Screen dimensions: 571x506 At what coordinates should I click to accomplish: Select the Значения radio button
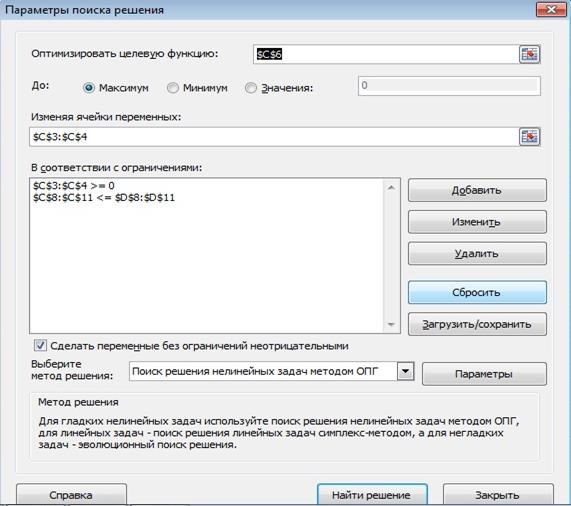pos(251,88)
